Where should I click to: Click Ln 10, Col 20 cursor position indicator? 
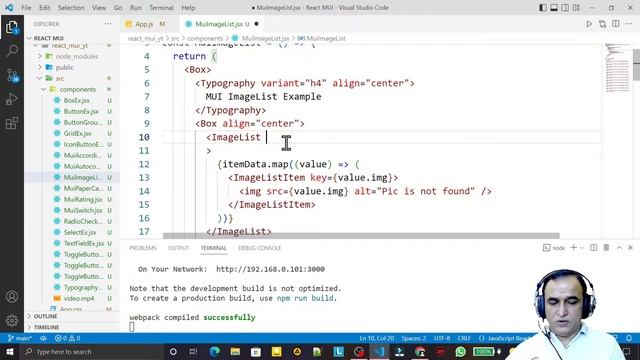376,338
